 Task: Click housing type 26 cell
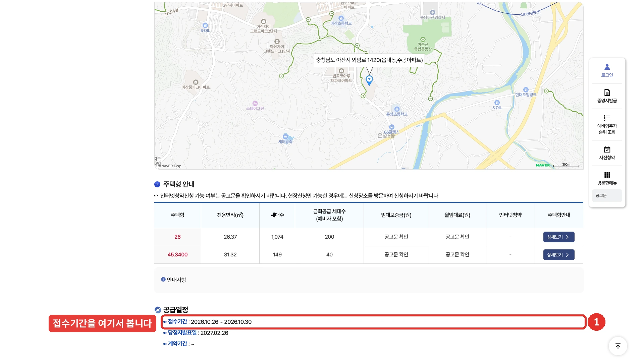point(177,237)
